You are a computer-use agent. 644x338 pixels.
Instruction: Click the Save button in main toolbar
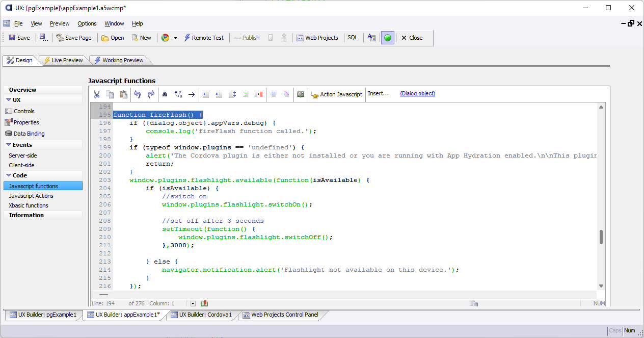(x=19, y=38)
